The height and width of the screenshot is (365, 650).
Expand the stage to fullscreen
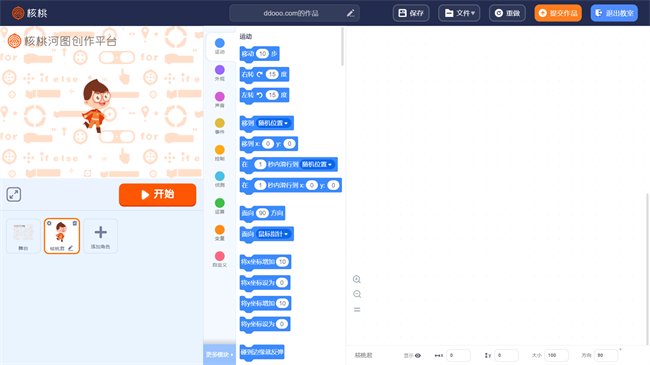click(x=14, y=194)
